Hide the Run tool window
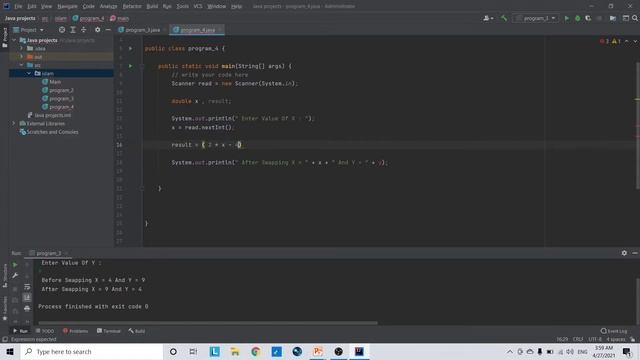The image size is (640, 360). click(x=635, y=253)
